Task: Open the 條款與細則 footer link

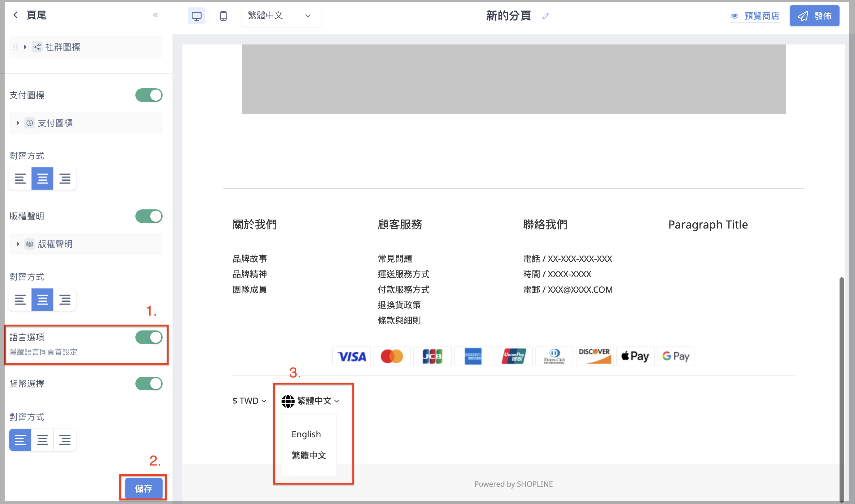Action: coord(399,320)
